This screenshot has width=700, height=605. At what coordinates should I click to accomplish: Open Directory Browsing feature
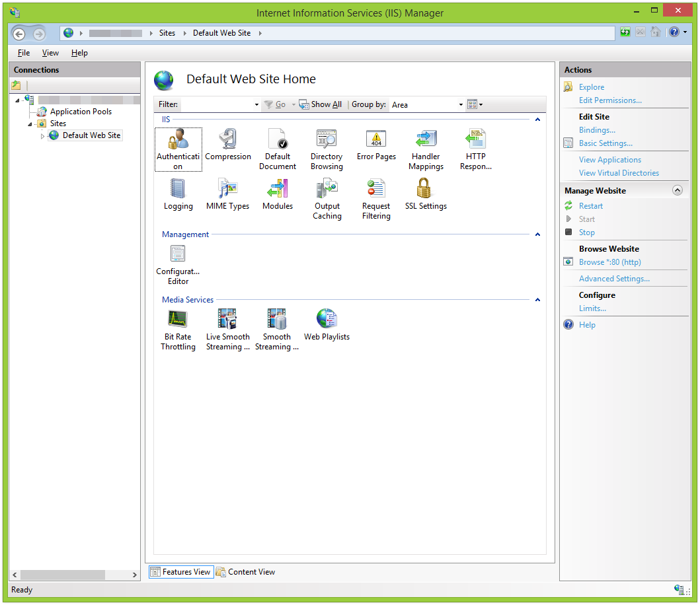327,149
